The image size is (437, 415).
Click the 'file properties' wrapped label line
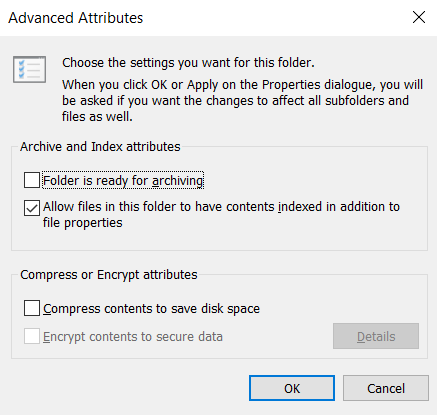[x=83, y=223]
